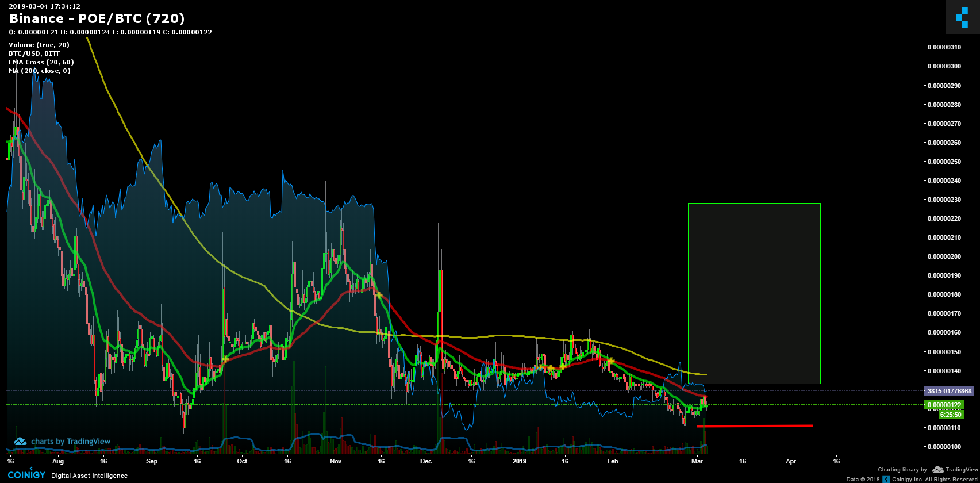Click the 'Coinigy Inc. All Rights Reserved.' notice
This screenshot has height=483, width=980.
click(937, 479)
